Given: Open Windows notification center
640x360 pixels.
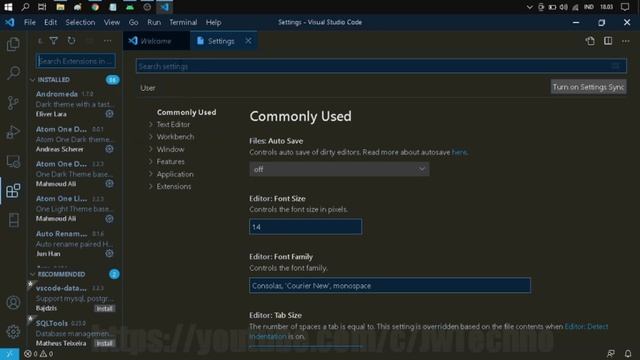Looking at the screenshot, I should click(x=624, y=7).
